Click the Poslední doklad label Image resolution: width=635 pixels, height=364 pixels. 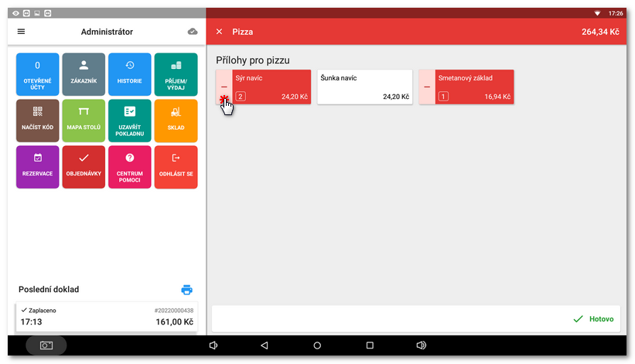point(49,290)
